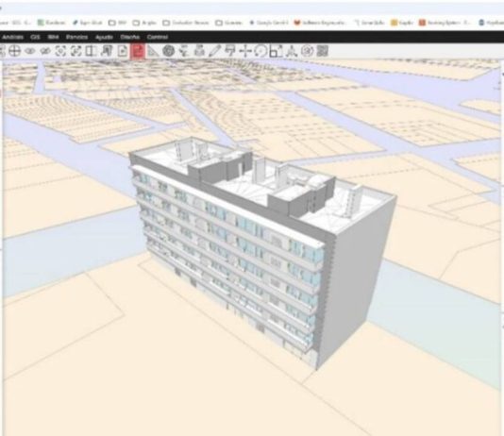Open the Ayuda menu
The width and height of the screenshot is (504, 436).
tap(104, 37)
